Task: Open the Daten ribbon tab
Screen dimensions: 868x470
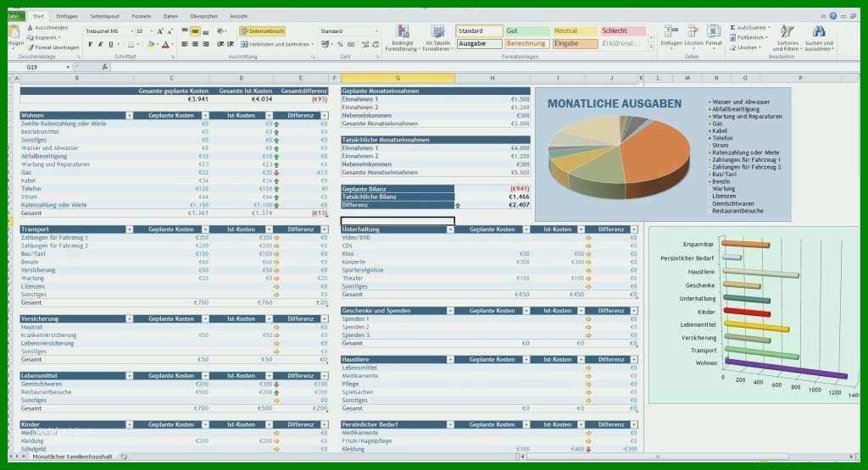Action: [x=170, y=17]
